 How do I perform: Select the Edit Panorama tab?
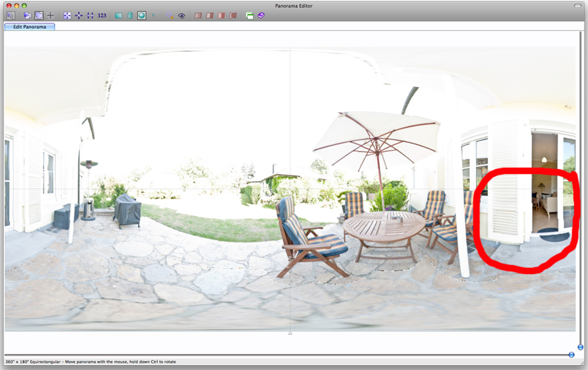(x=30, y=26)
